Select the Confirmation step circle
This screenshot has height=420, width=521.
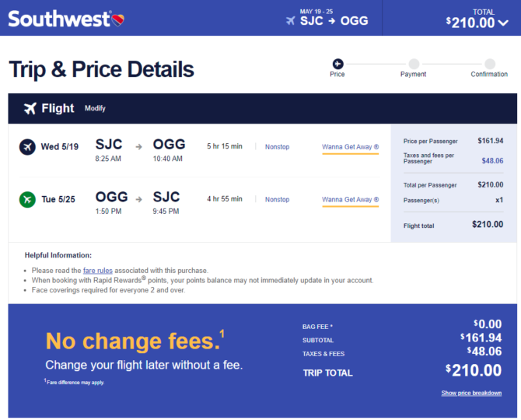[489, 64]
